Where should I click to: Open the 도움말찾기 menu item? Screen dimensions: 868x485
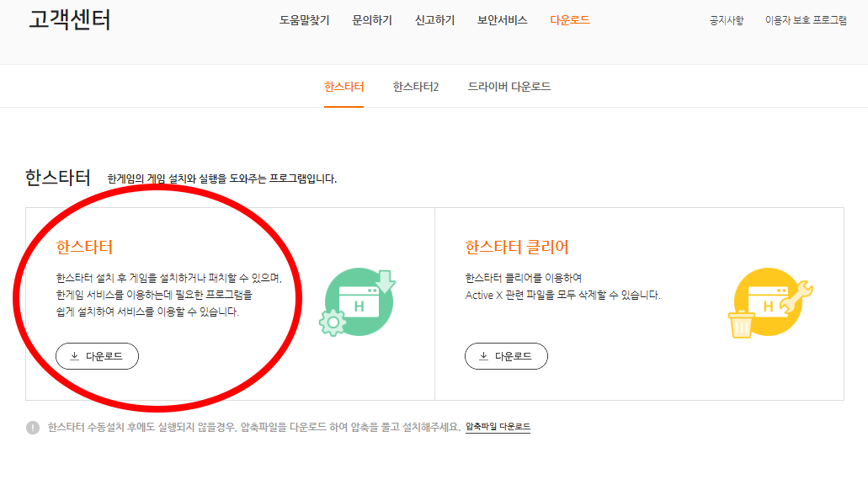(x=303, y=20)
